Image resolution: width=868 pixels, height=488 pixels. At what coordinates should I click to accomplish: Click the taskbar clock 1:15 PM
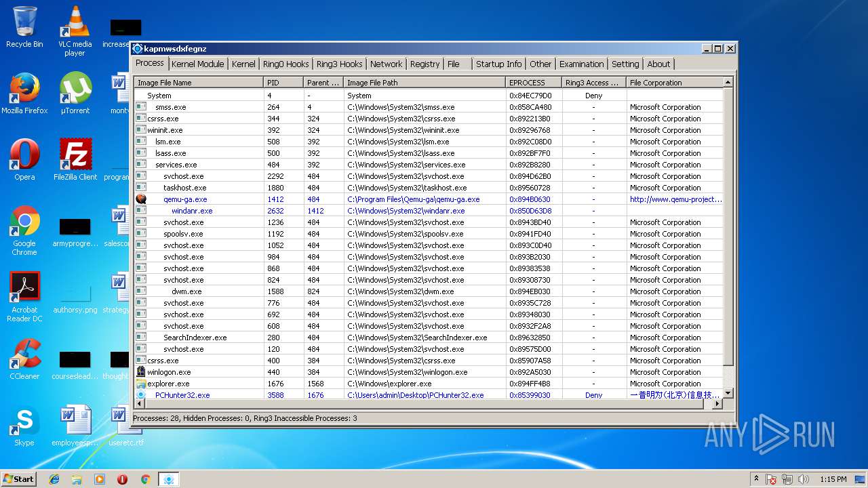click(x=833, y=479)
